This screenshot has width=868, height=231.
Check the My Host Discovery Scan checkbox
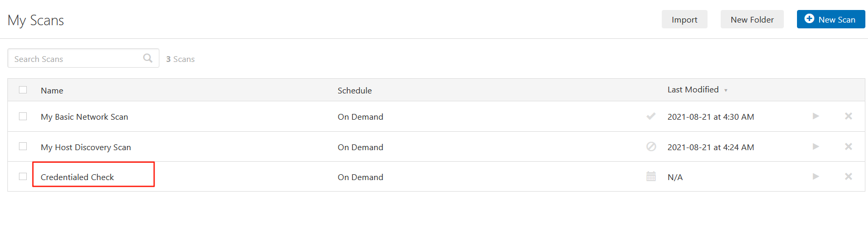pos(23,146)
